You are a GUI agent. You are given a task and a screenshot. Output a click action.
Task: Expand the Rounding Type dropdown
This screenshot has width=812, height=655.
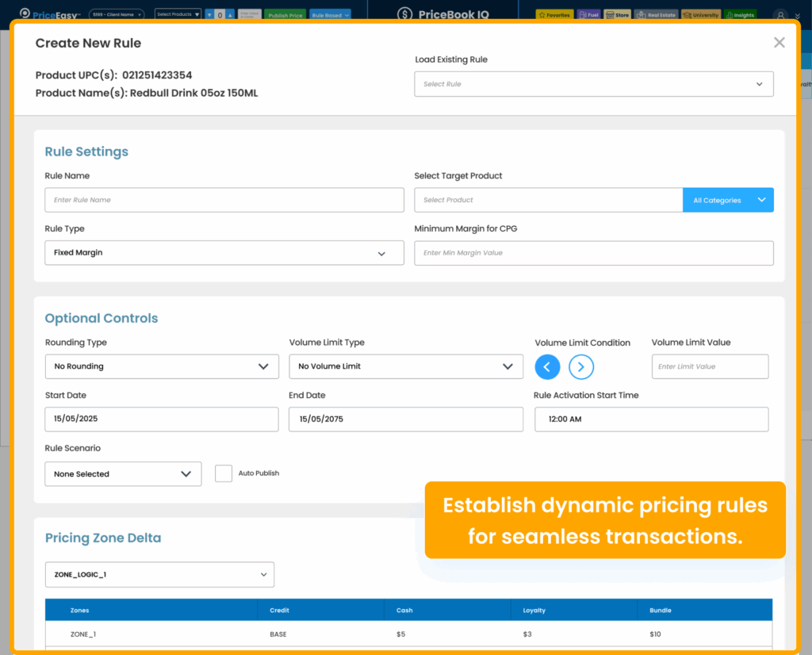162,366
